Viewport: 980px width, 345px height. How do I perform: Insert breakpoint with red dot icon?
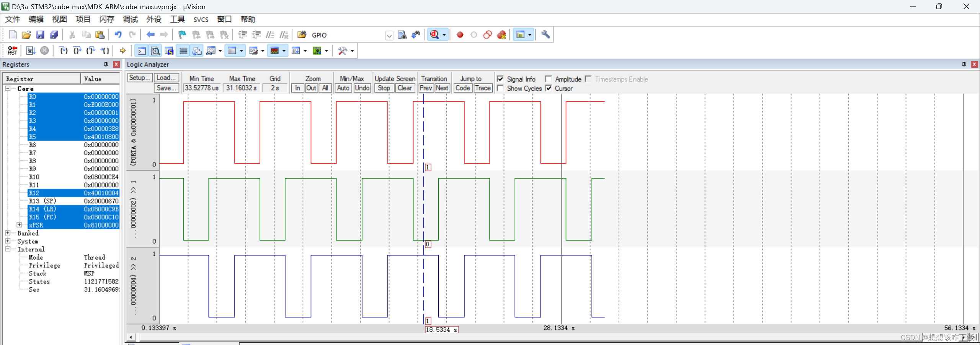[460, 35]
